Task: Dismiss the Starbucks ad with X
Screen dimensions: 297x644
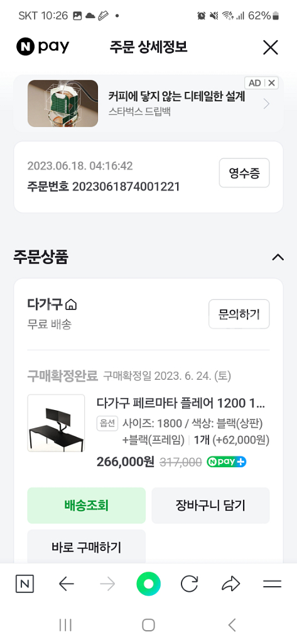Action: tap(271, 83)
